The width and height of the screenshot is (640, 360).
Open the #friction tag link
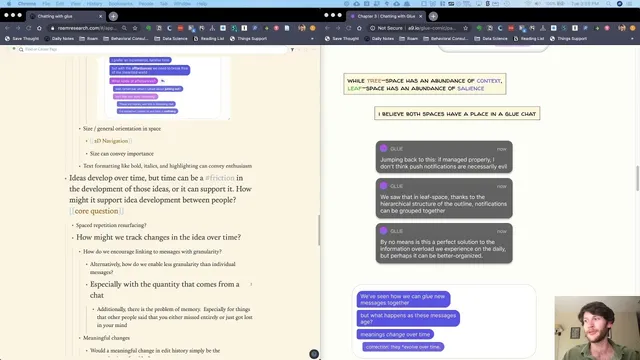220,178
